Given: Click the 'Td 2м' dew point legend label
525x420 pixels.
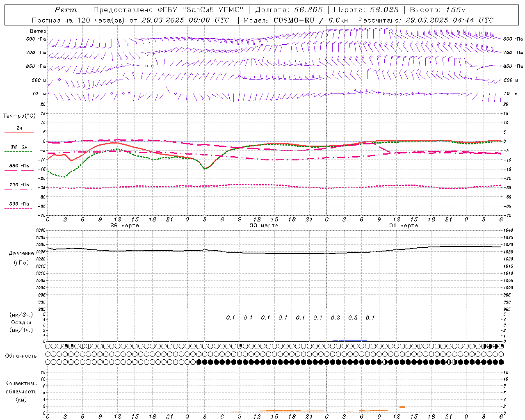Looking at the screenshot, I should [19, 147].
